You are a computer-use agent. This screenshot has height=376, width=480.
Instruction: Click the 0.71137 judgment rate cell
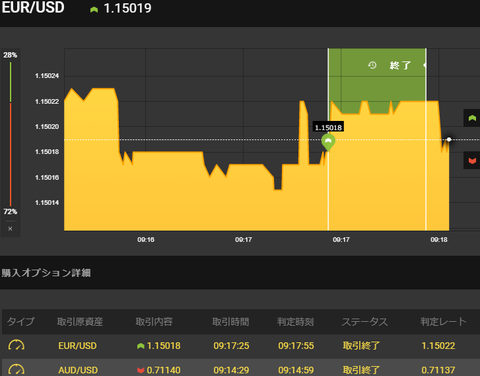pos(438,370)
